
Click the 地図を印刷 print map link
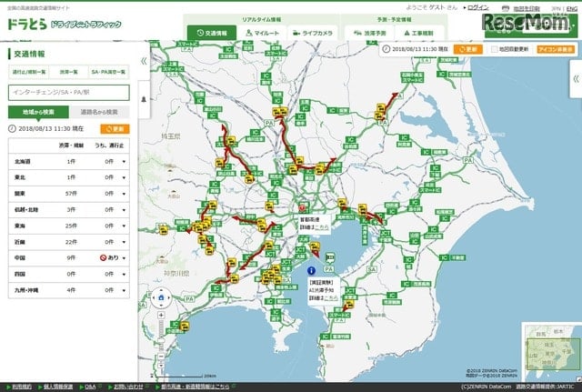click(x=527, y=8)
